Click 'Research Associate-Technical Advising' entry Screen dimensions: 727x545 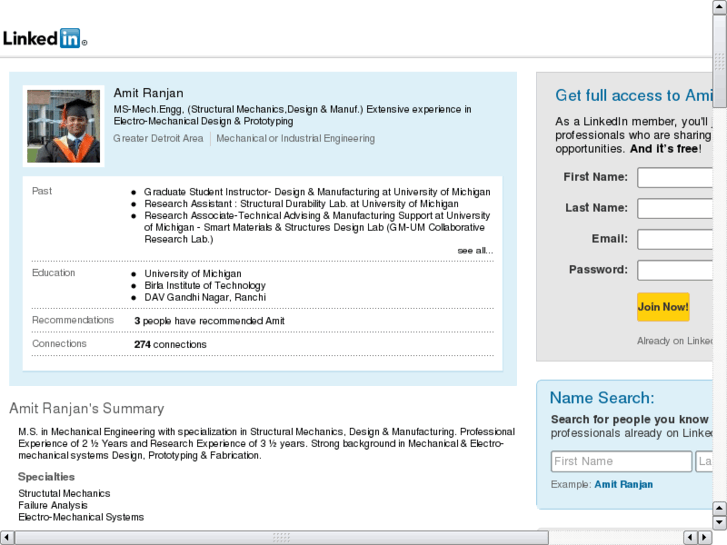pos(317,227)
